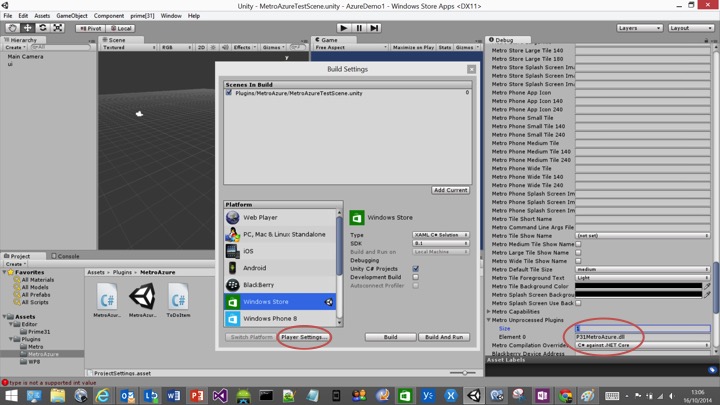
Task: Select Web Player platform icon
Action: tap(233, 217)
